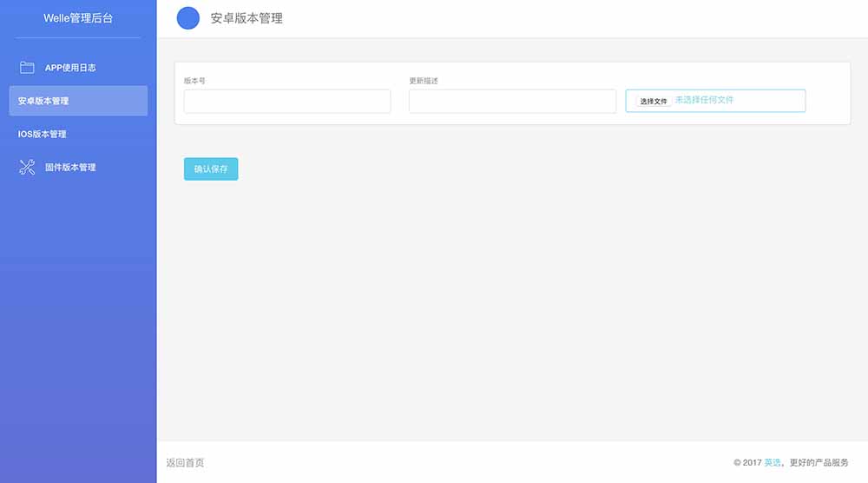Viewport: 868px width, 483px height.
Task: Click the wrench icon beside 固件版本管理
Action: 27,168
